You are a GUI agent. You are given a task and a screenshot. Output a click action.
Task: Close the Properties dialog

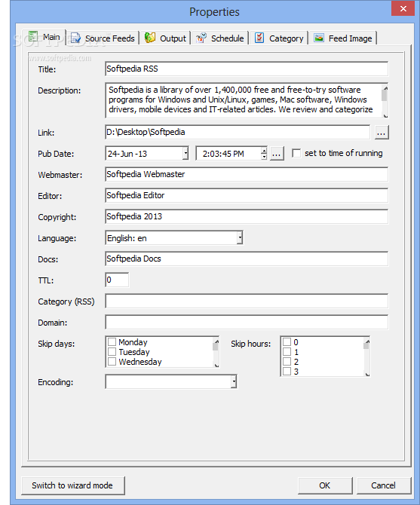click(403, 9)
